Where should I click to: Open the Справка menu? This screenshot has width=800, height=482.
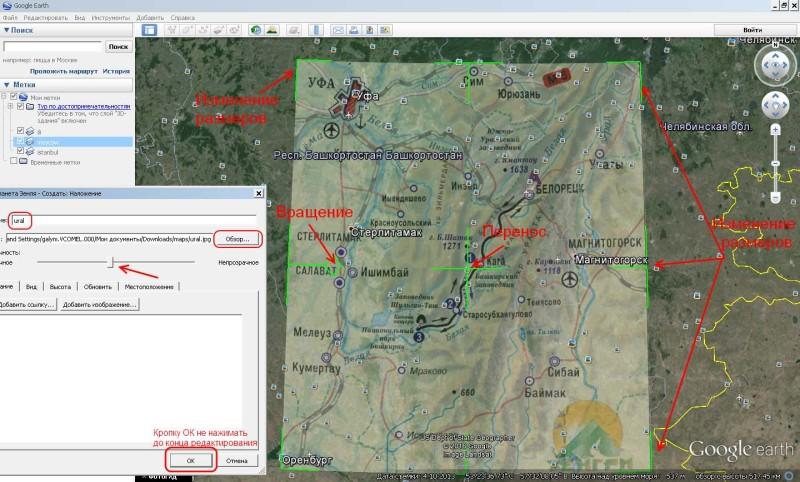(x=183, y=18)
